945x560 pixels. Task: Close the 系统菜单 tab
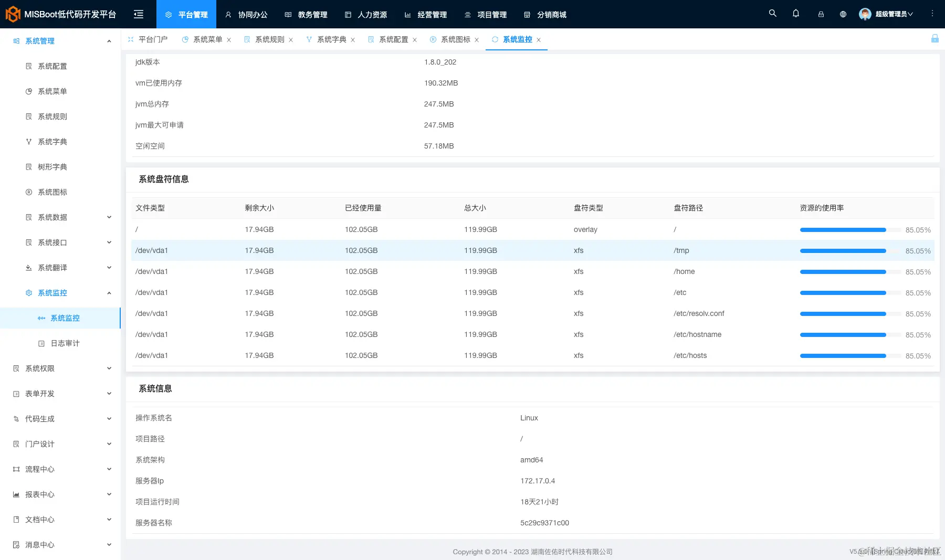point(229,40)
